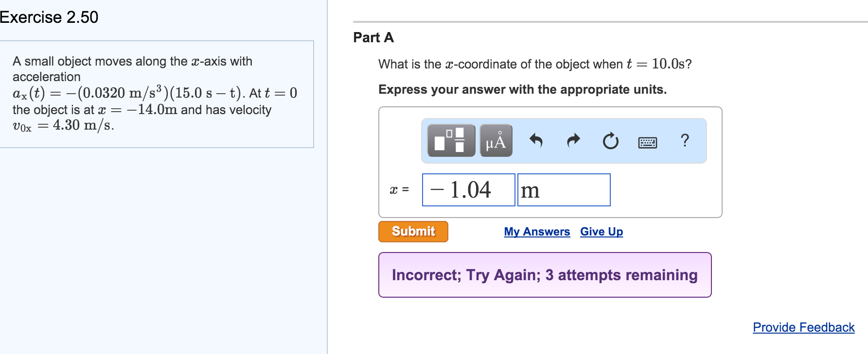Click the Give Up link
This screenshot has width=868, height=354.
pyautogui.click(x=601, y=232)
